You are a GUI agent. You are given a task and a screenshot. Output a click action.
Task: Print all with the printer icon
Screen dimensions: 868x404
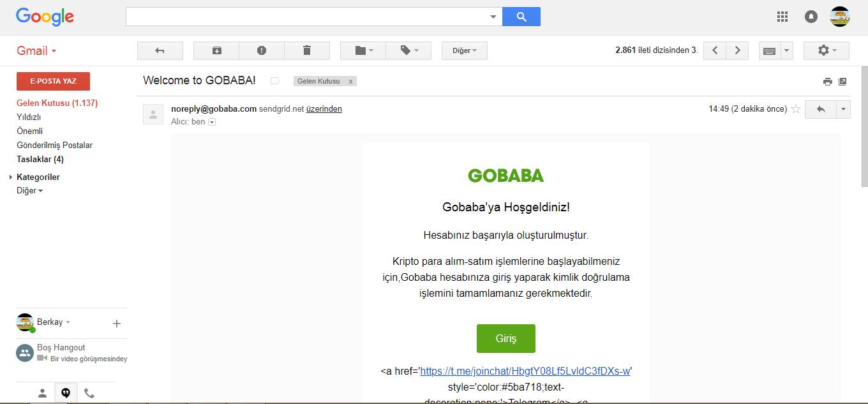pos(828,81)
